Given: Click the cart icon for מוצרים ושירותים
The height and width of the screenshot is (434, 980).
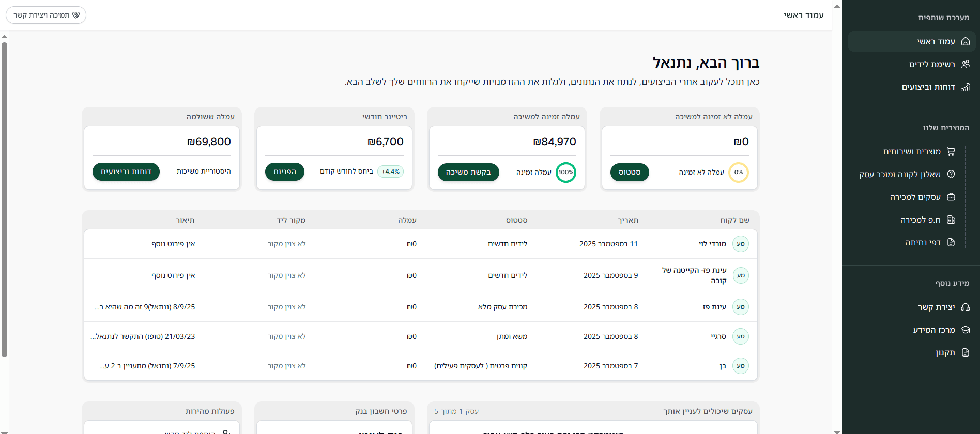Looking at the screenshot, I should pyautogui.click(x=951, y=151).
